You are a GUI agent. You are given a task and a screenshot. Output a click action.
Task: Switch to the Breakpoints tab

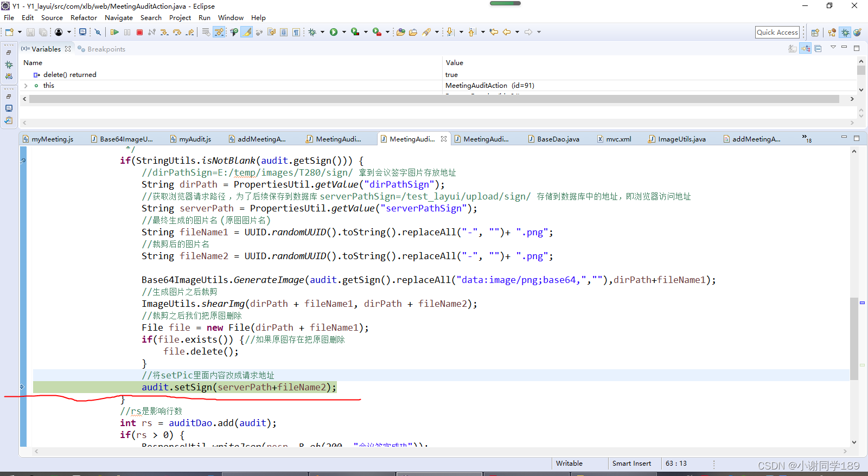pyautogui.click(x=101, y=49)
